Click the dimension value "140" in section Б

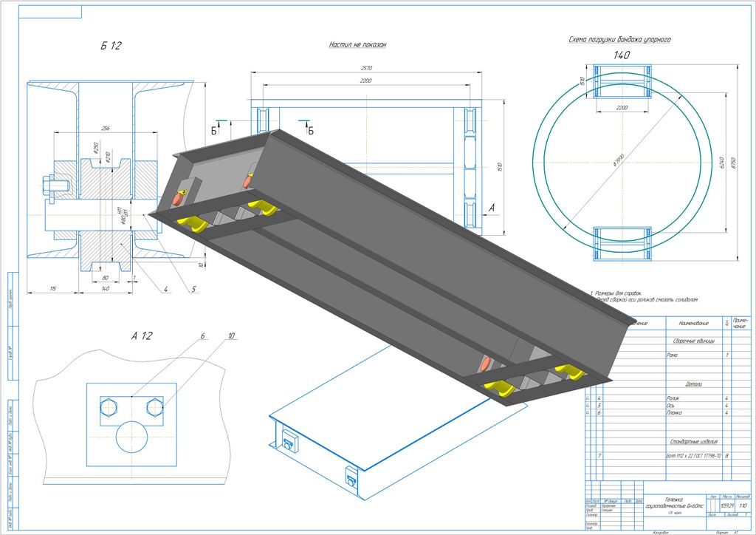pos(105,288)
